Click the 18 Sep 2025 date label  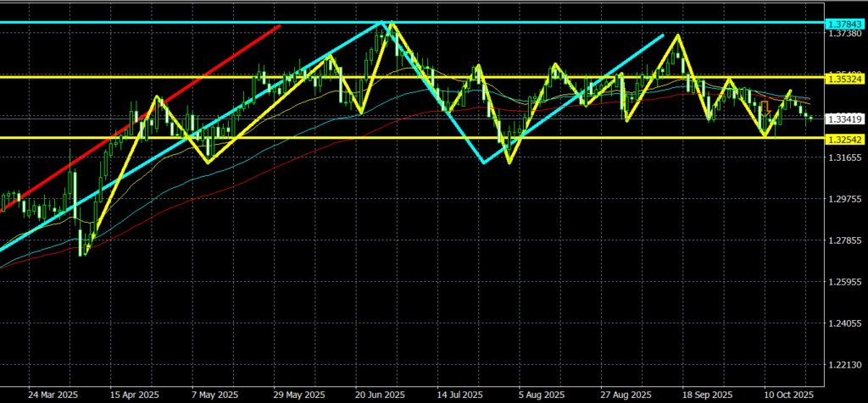coord(707,395)
